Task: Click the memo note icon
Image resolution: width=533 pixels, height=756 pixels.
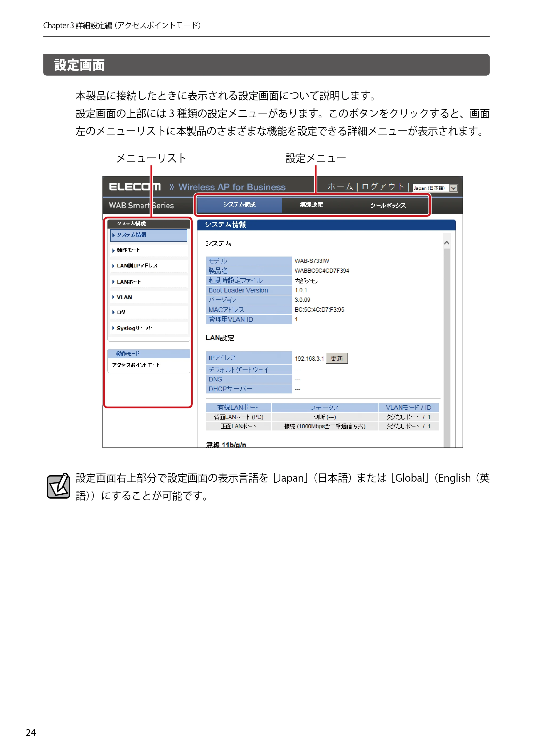Action: click(58, 486)
